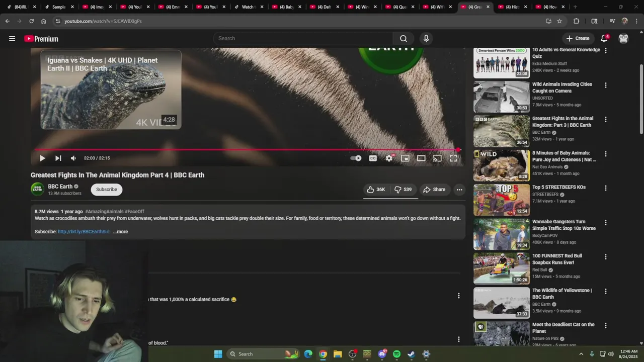Image resolution: width=644 pixels, height=362 pixels.
Task: Open Steam from the taskbar
Action: 411,354
